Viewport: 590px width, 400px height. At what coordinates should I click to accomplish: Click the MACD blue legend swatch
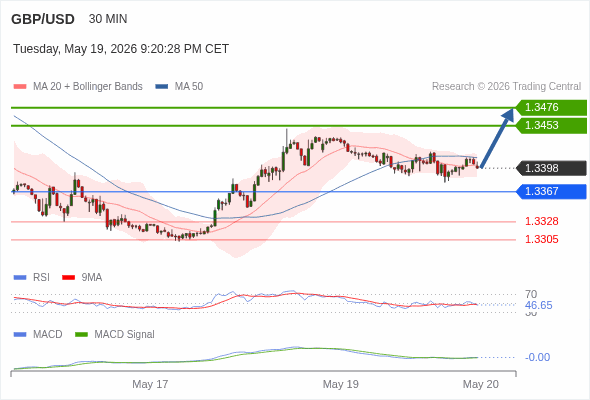[x=20, y=335]
